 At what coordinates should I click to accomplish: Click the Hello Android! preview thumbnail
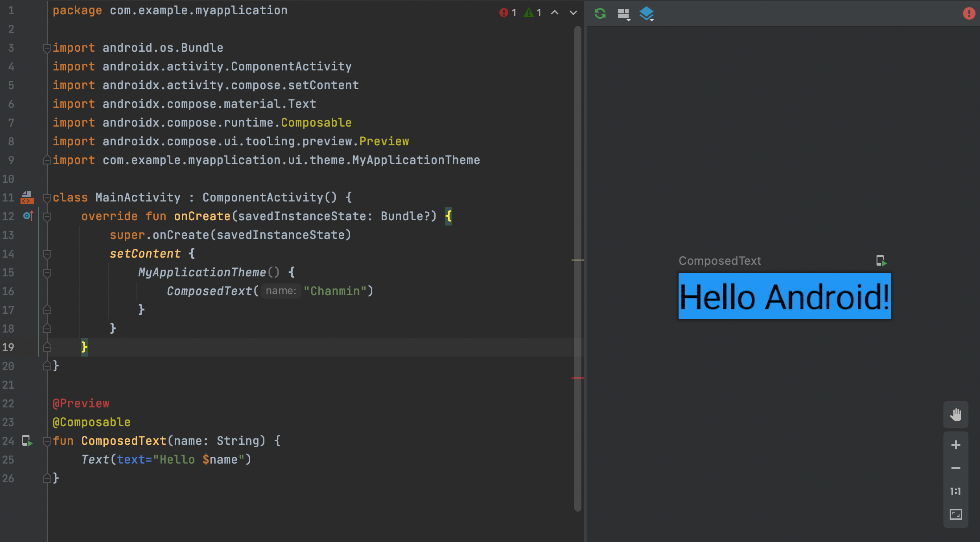784,296
